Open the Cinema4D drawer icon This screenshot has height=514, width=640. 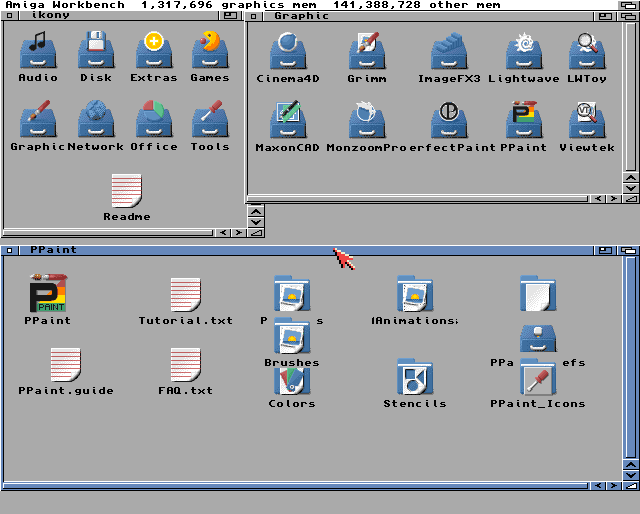[x=287, y=51]
